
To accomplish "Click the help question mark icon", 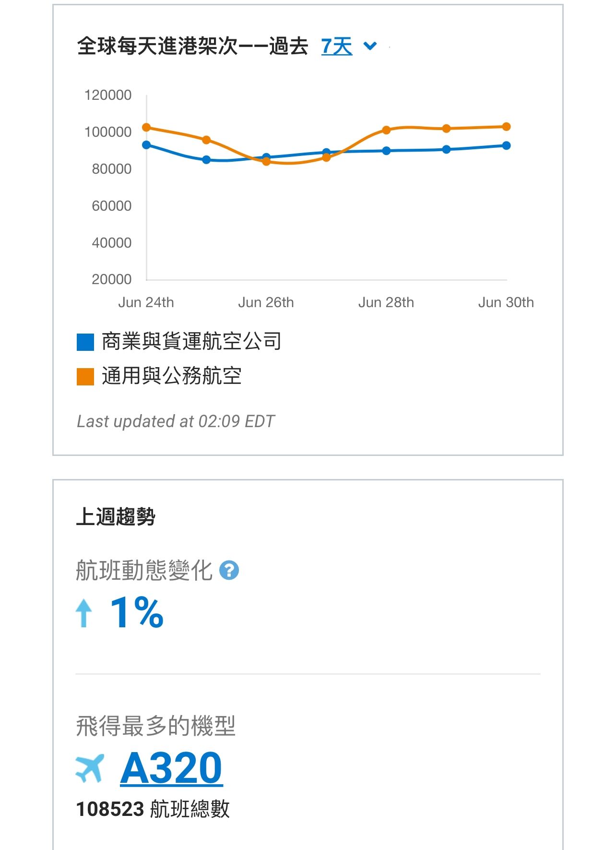I will point(229,570).
